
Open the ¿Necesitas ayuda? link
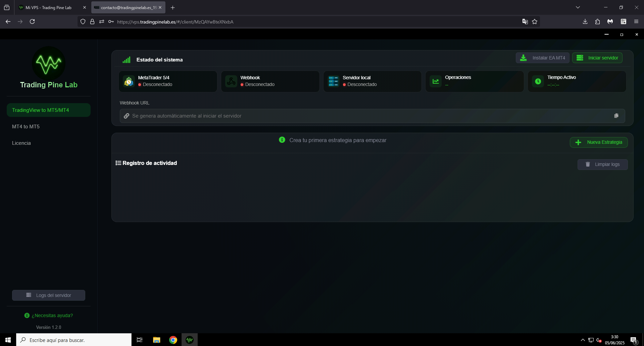click(48, 315)
